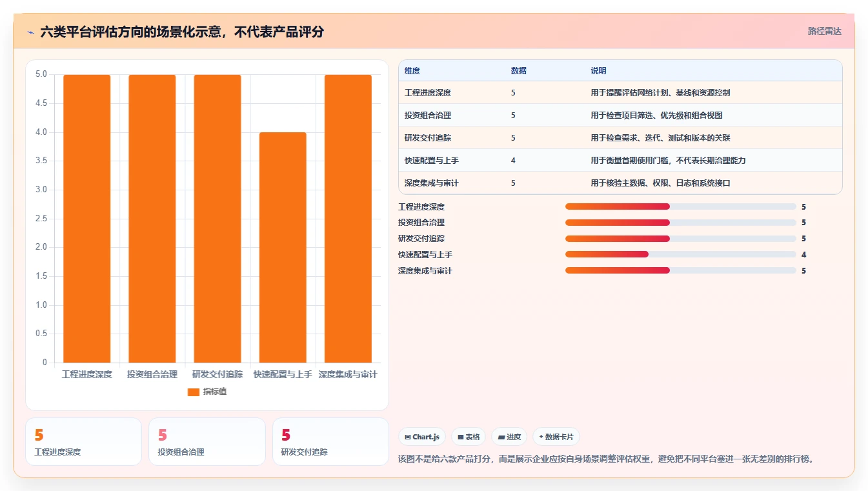Click the 快速配置与上手 bar in the chart
Screen dimensions: 868x491
pyautogui.click(x=283, y=248)
